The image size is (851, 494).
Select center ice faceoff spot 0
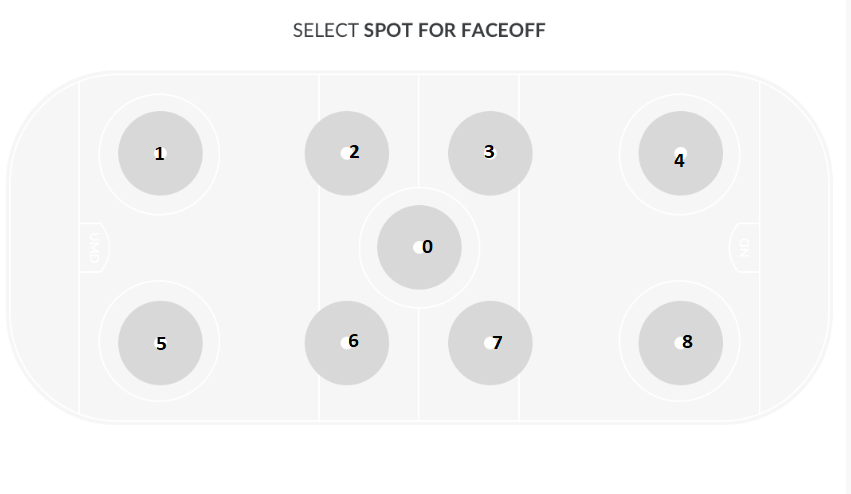420,247
